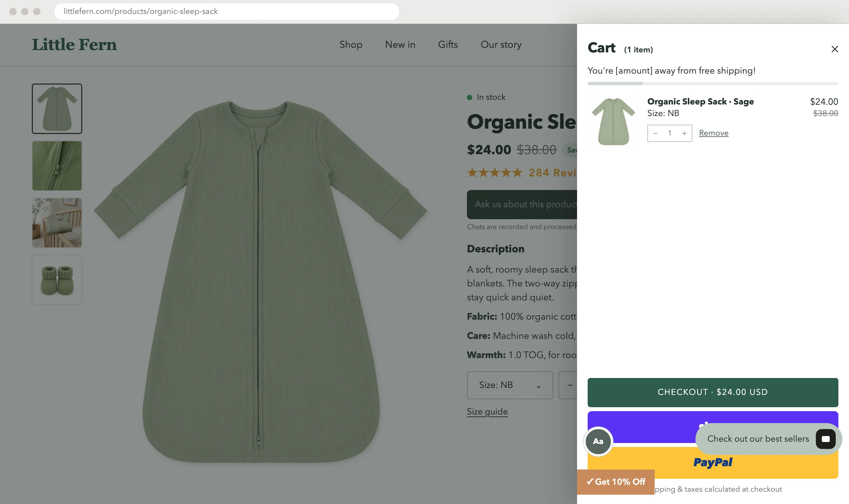849x504 pixels.
Task: Click the cart item sleep sack thumbnail
Action: 613,121
